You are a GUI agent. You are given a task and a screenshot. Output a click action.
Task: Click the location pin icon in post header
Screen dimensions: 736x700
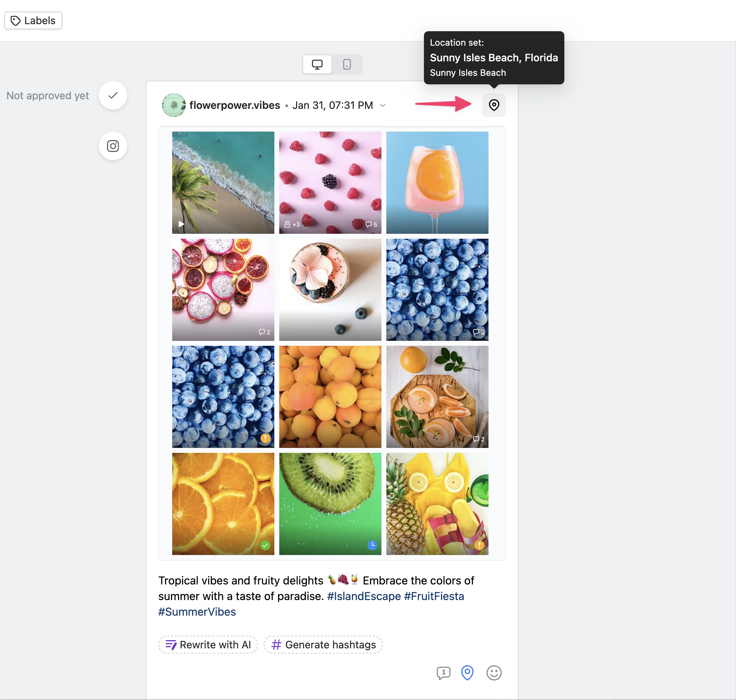[x=493, y=105]
